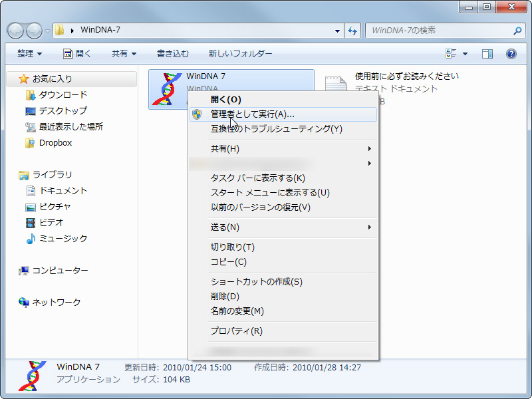
Task: Open 共有(H) submenu in context menu
Action: click(283, 148)
